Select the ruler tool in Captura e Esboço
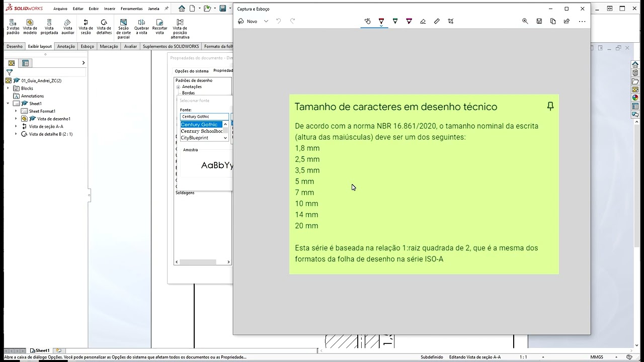The width and height of the screenshot is (644, 362). click(437, 21)
